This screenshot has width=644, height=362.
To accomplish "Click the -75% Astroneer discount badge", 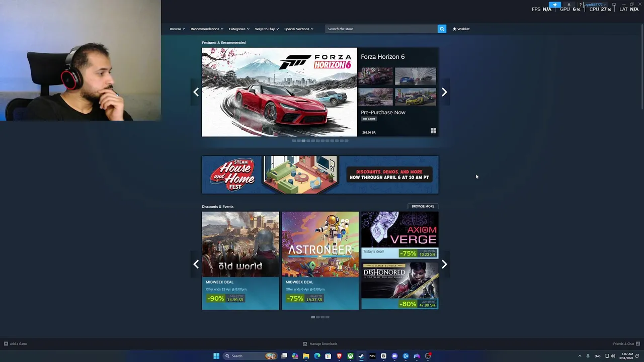I will pyautogui.click(x=295, y=299).
